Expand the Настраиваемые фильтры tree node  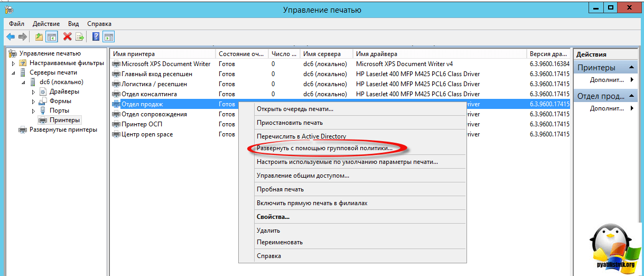pos(14,63)
